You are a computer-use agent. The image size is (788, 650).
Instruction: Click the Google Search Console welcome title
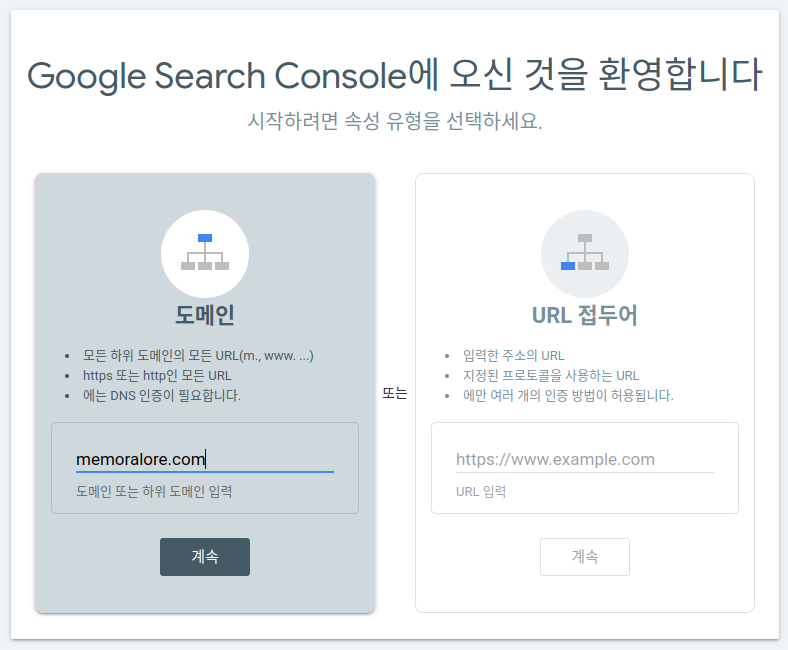[x=394, y=76]
